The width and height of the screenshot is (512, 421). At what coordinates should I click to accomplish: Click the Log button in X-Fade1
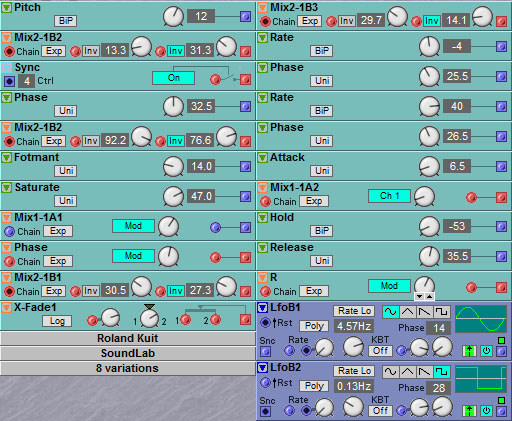[x=57, y=321]
